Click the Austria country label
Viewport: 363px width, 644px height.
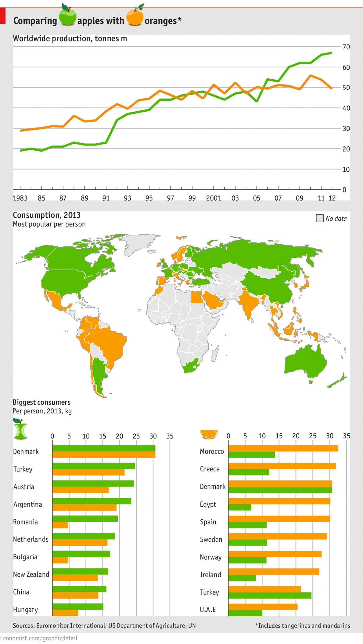[24, 487]
